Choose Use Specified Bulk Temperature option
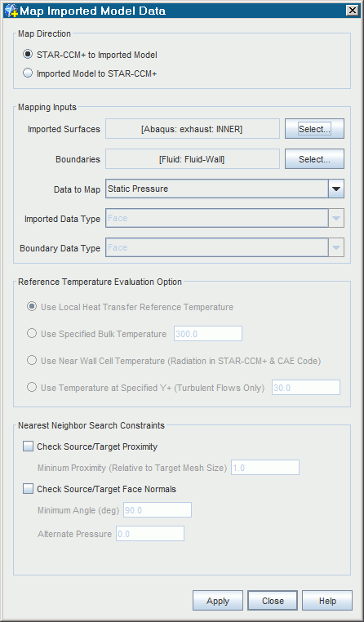The width and height of the screenshot is (364, 622). (x=31, y=334)
